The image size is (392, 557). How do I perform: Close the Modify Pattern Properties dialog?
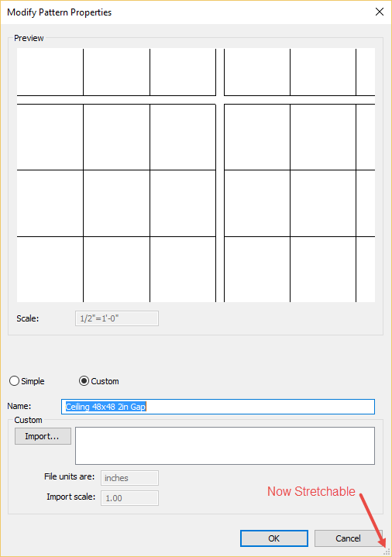click(x=379, y=12)
